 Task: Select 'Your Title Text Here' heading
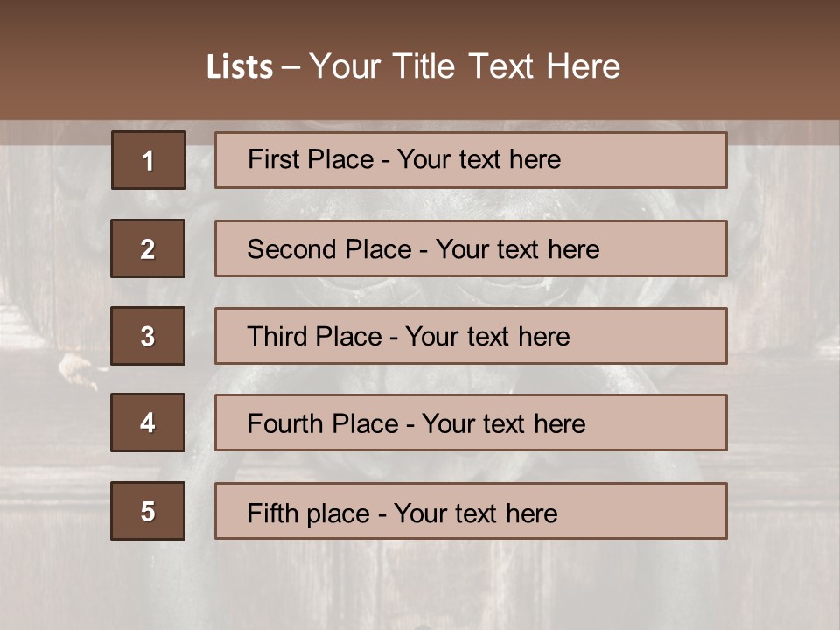(465, 66)
